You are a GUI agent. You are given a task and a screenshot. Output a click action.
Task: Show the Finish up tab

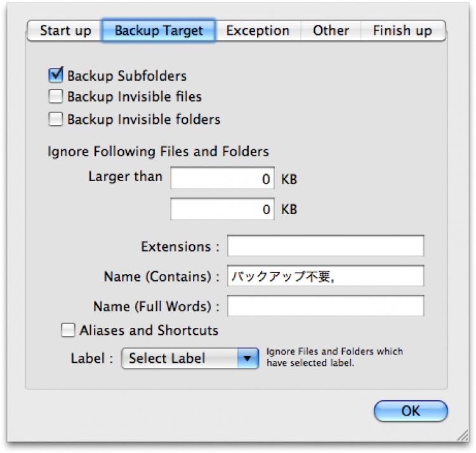click(402, 30)
